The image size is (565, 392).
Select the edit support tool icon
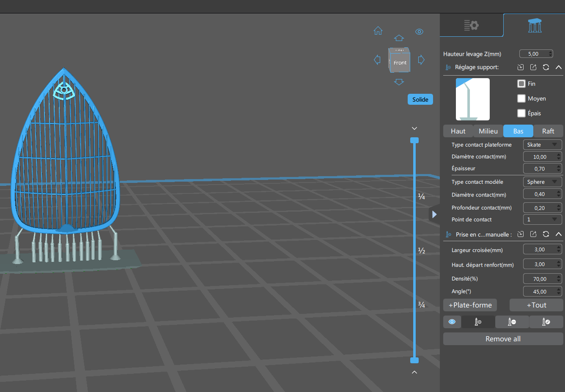tap(546, 322)
